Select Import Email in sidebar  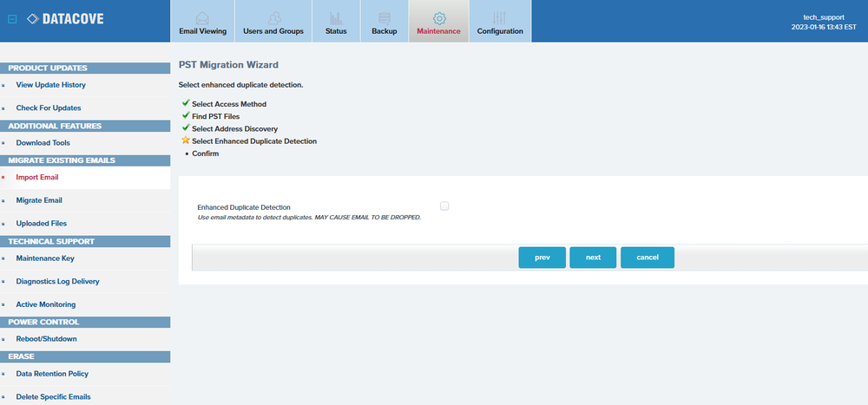[37, 178]
